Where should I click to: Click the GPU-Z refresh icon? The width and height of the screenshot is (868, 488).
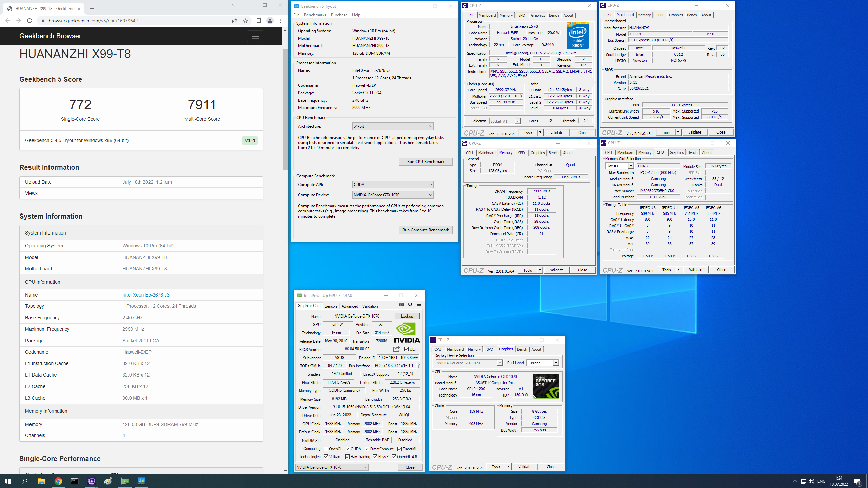(410, 304)
